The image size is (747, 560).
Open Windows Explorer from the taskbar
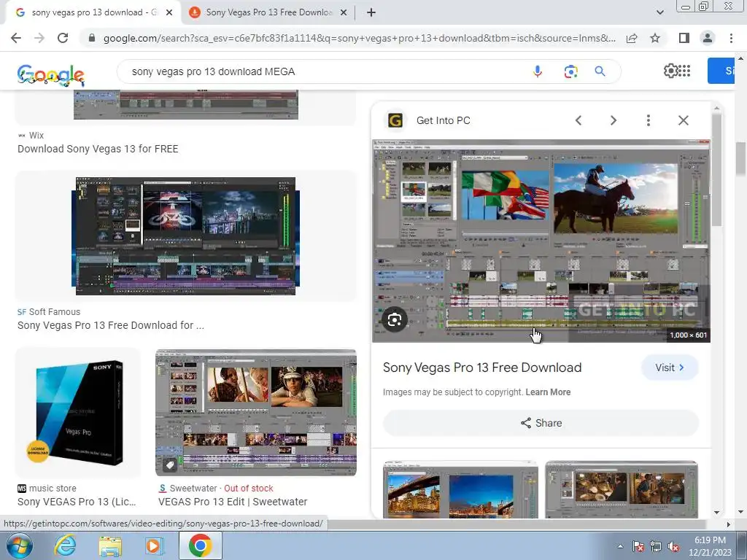pos(110,546)
